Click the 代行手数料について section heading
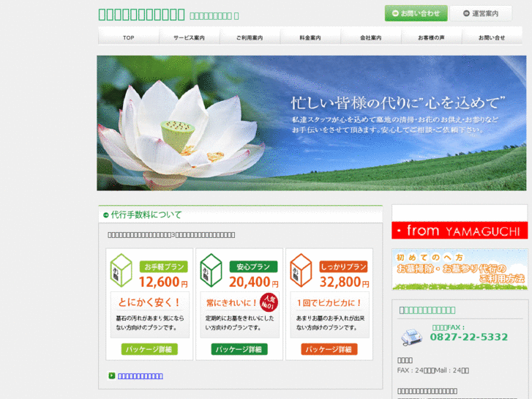Screen dimensions: 532x399 146,215
